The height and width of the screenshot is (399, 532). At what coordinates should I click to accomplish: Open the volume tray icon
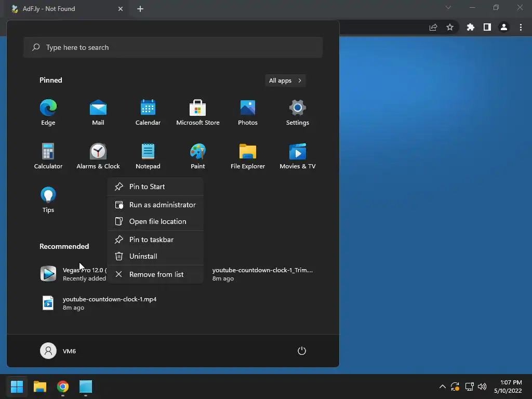pos(482,387)
